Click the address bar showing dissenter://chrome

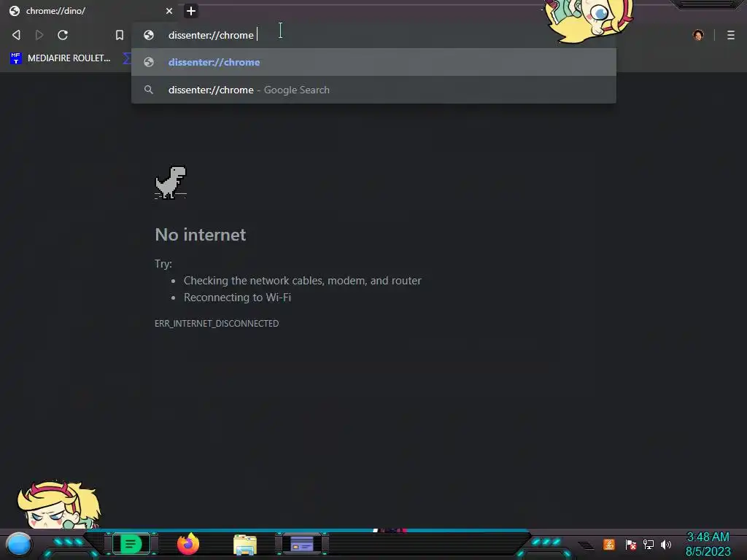pos(373,35)
